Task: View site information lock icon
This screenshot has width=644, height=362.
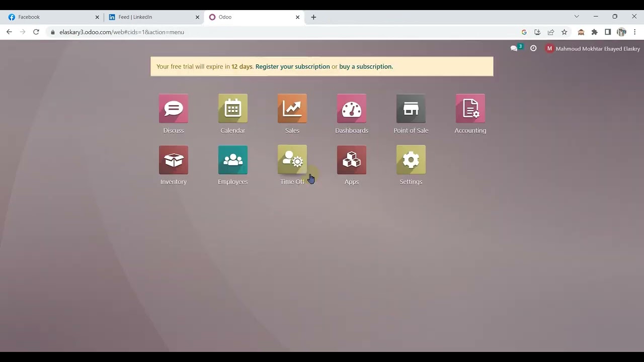Action: coord(52,32)
